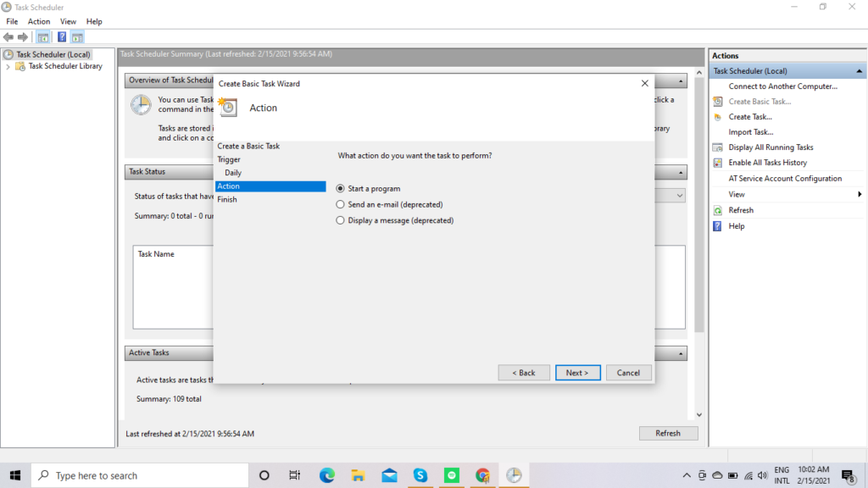Image resolution: width=868 pixels, height=488 pixels.
Task: Open Google Chrome from the taskbar
Action: [x=482, y=475]
